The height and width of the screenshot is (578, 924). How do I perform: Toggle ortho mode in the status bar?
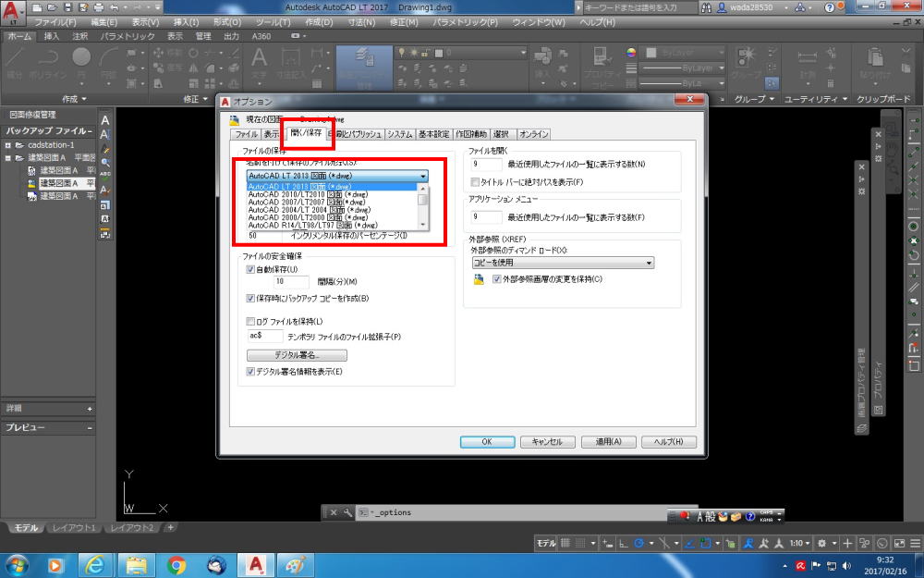(x=623, y=543)
